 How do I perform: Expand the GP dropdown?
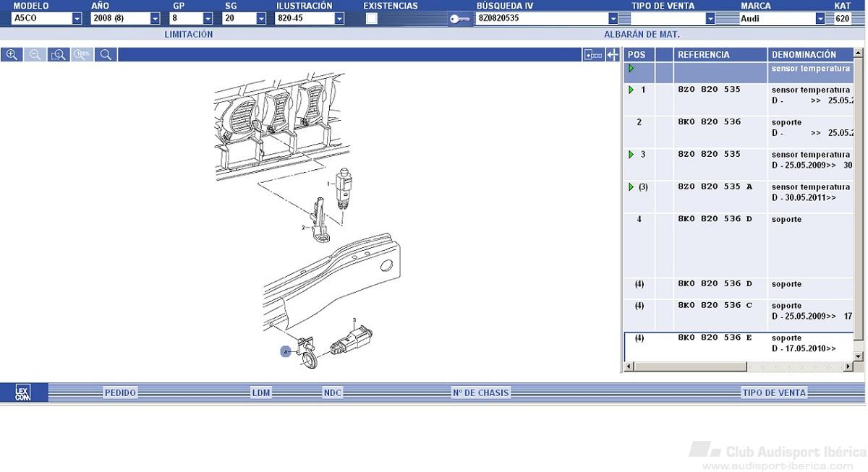pos(208,19)
